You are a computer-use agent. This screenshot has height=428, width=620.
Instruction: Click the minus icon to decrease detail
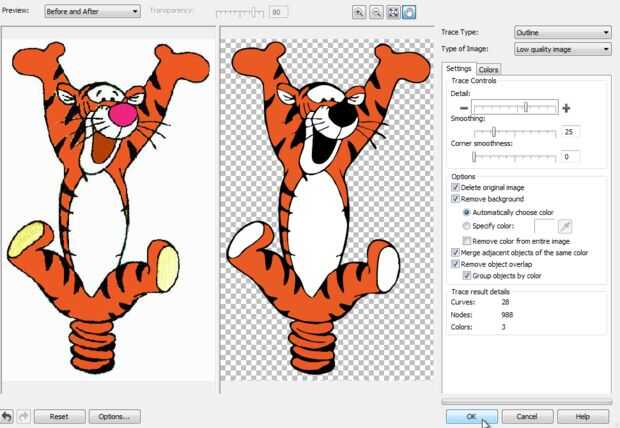pyautogui.click(x=464, y=108)
